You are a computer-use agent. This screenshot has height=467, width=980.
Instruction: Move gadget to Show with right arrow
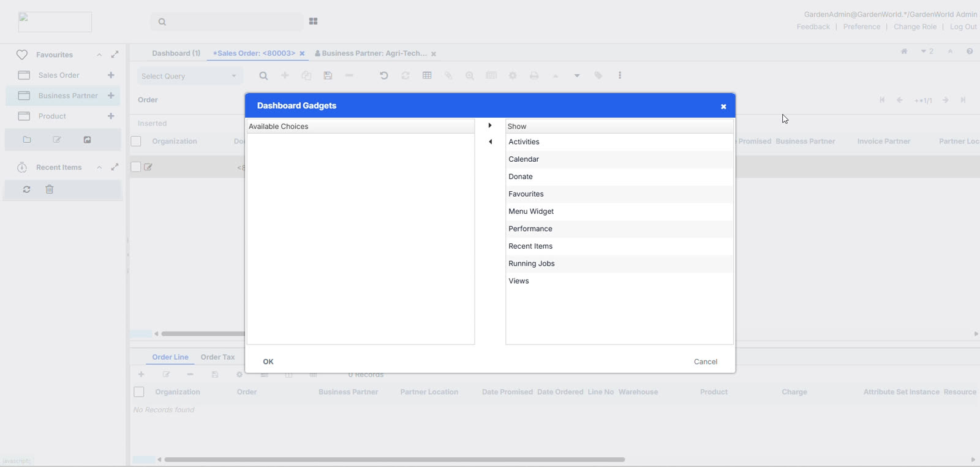[490, 125]
